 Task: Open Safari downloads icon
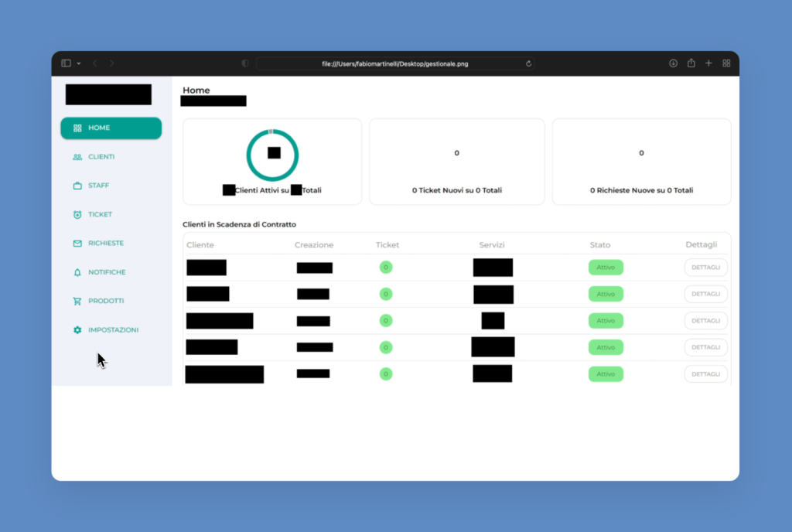pyautogui.click(x=673, y=63)
